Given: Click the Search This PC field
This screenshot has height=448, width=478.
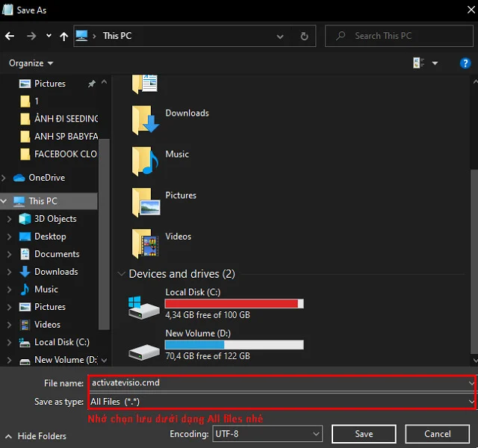Looking at the screenshot, I should pos(399,36).
